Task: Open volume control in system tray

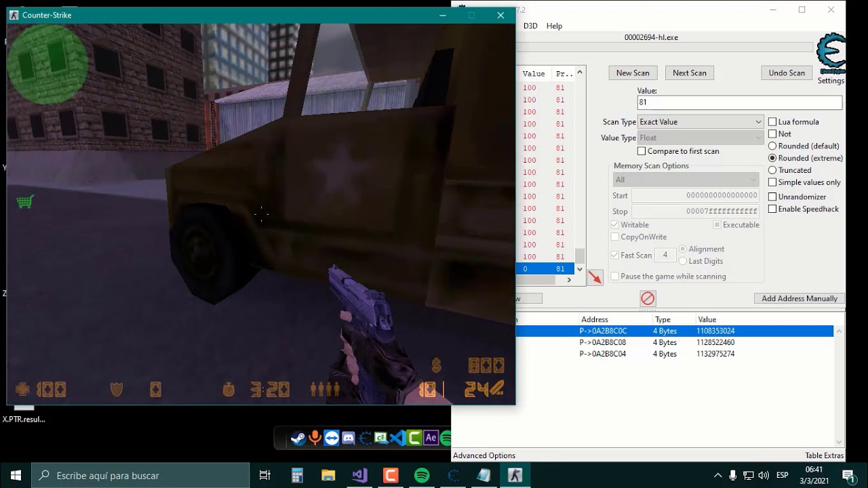Action: [x=764, y=475]
